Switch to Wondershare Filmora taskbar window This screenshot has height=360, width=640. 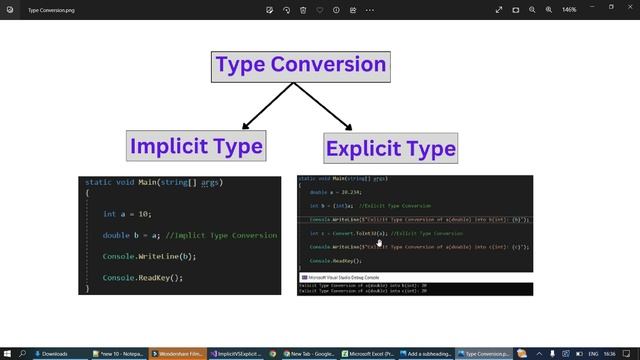pyautogui.click(x=178, y=354)
